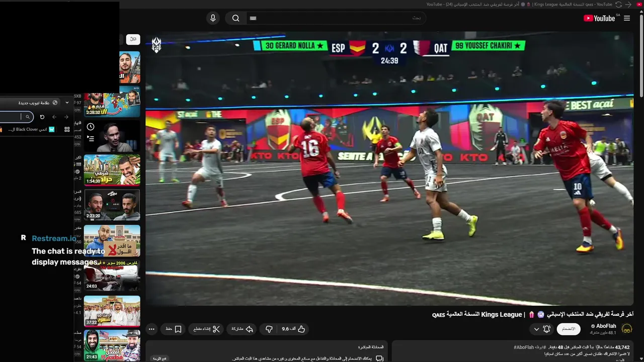Open the YouTube hamburger guide menu
644x362 pixels.
(x=626, y=18)
